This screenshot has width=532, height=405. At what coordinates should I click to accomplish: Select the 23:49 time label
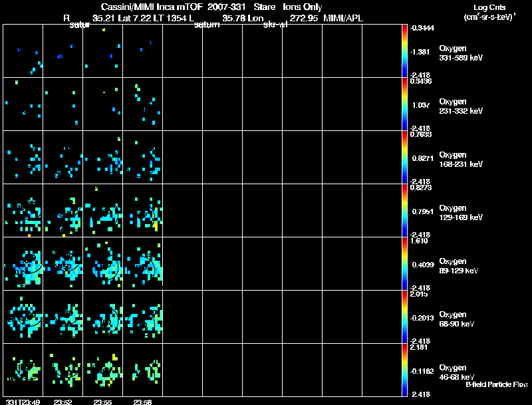(20, 402)
